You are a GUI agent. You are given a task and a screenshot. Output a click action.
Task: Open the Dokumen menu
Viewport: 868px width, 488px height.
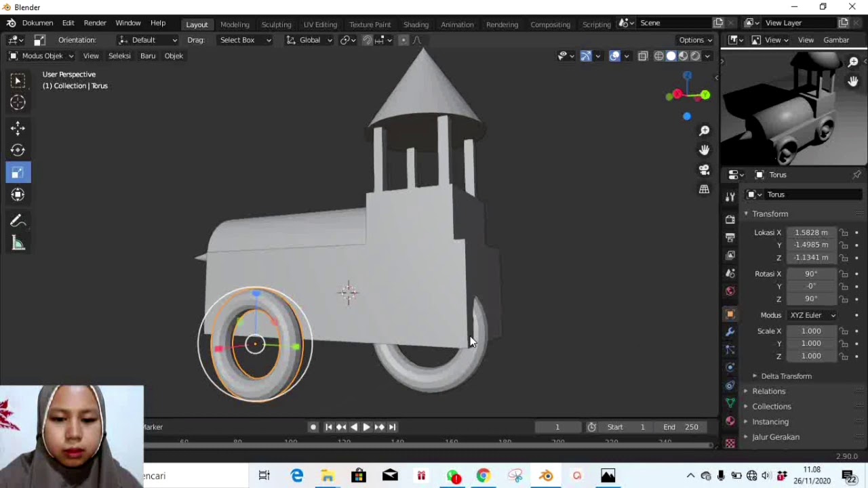37,23
